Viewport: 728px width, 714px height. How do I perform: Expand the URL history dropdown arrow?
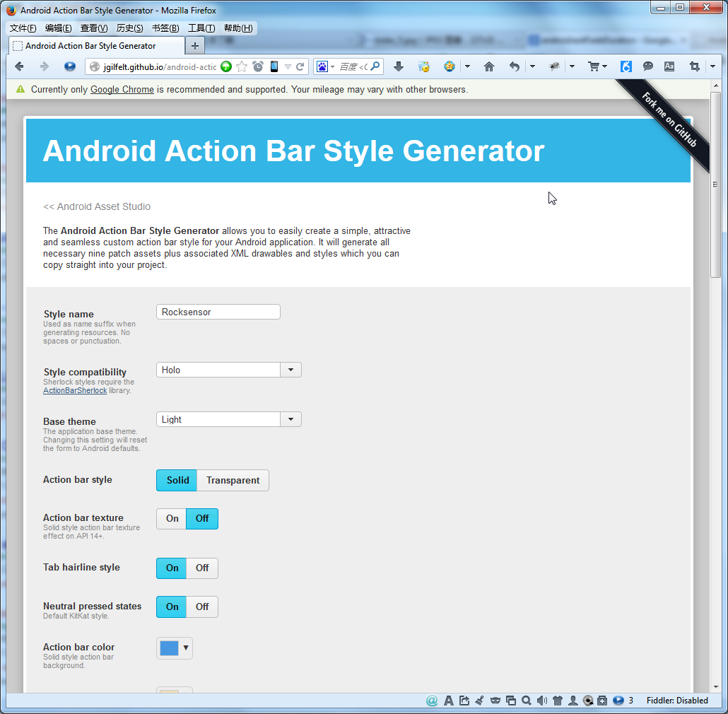coord(288,67)
